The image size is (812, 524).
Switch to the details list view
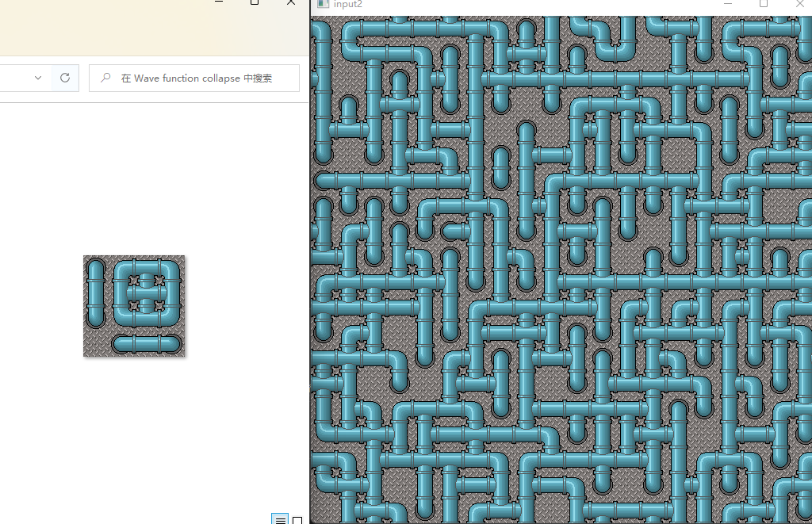click(280, 520)
